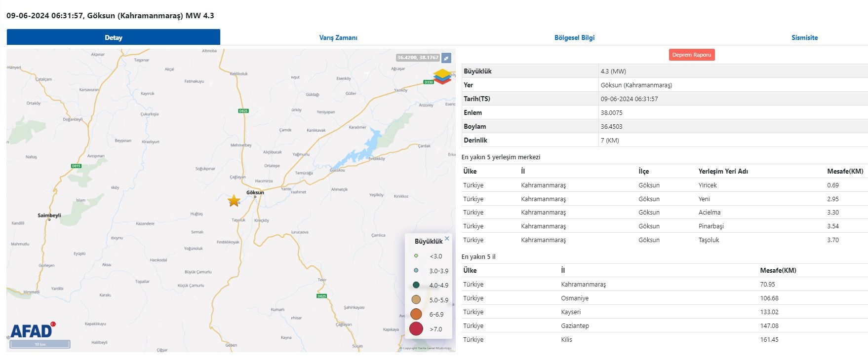Screen dimensions: 868x361
Task: Click the red >7.0 magnitude circle
Action: pos(416,329)
